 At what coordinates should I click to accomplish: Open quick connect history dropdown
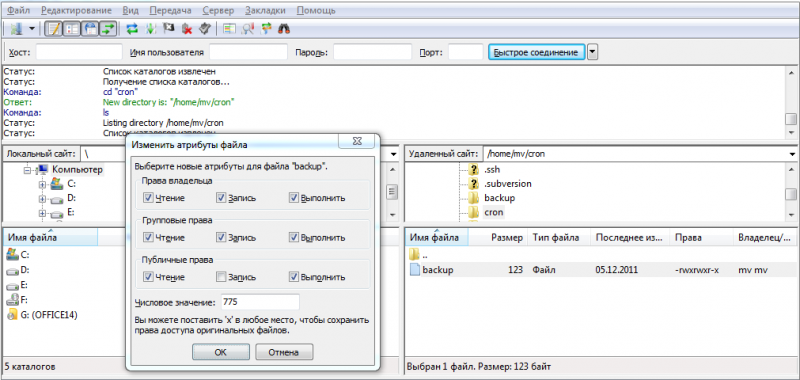(592, 52)
